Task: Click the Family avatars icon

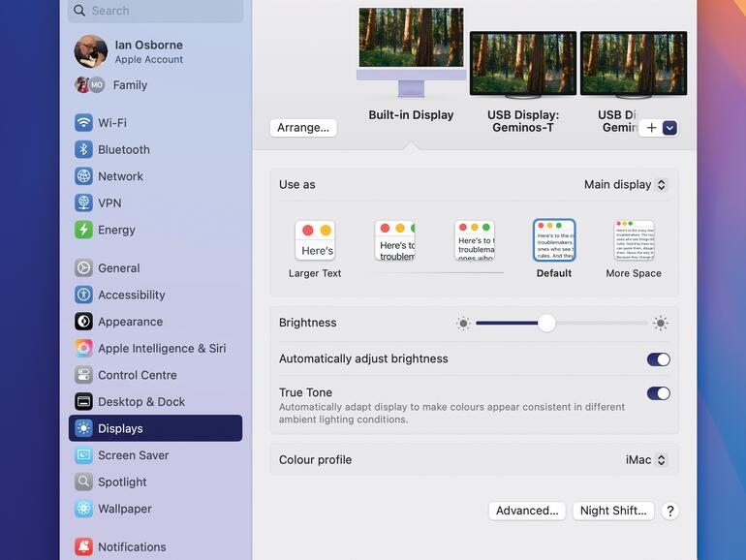Action: coord(89,85)
